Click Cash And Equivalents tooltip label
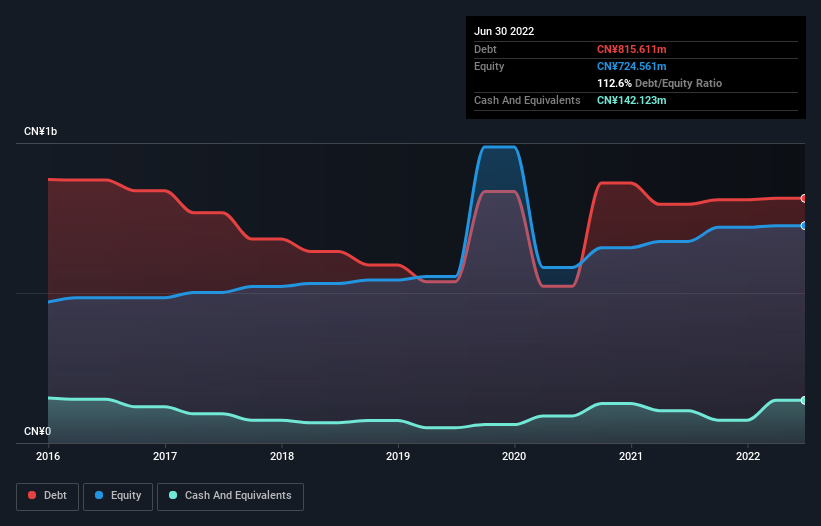Viewport: 821px width, 526px height. pos(527,100)
